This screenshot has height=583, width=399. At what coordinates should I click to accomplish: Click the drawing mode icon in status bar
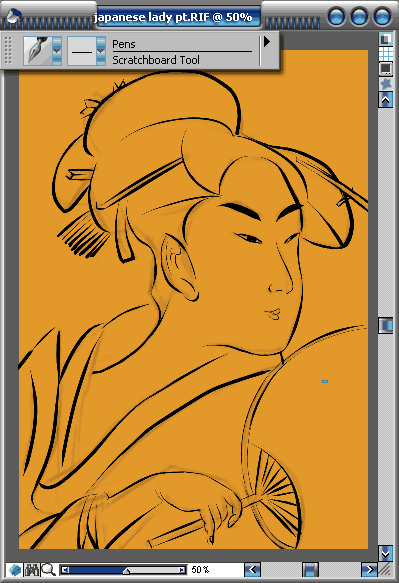[15, 569]
